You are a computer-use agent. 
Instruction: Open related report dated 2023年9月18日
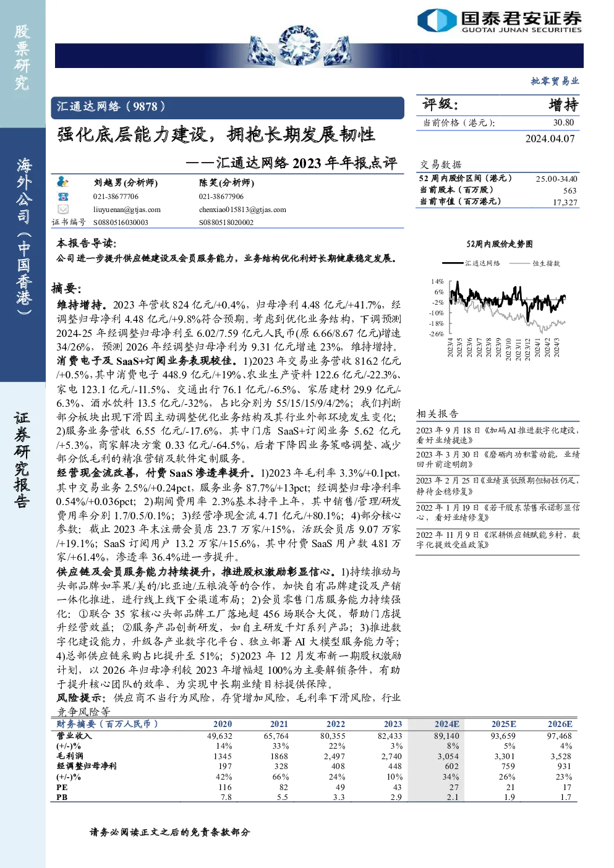tap(498, 435)
